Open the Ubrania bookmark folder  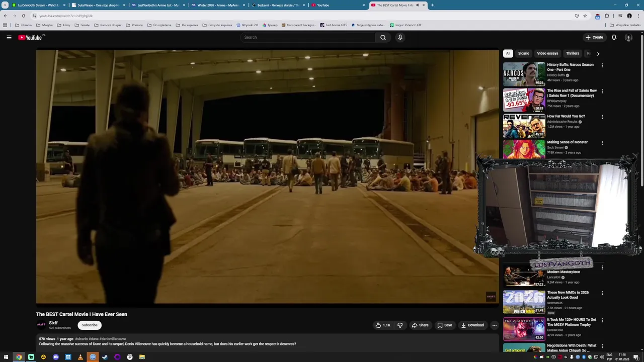[23, 25]
